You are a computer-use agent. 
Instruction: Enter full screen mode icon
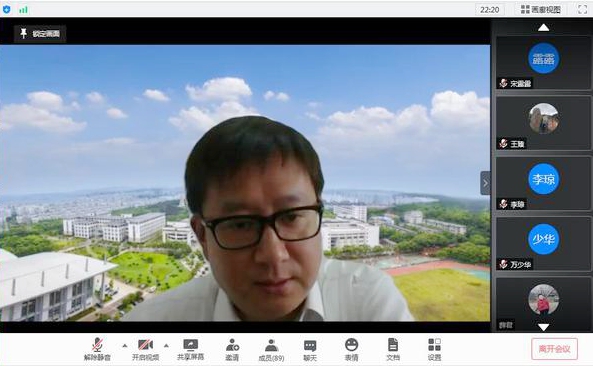point(582,9)
